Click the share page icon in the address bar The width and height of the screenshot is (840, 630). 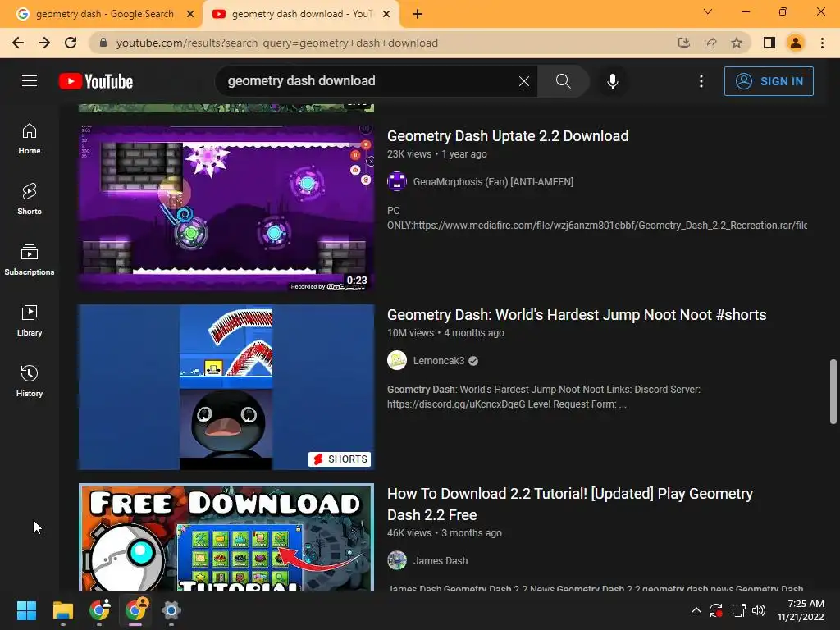710,43
